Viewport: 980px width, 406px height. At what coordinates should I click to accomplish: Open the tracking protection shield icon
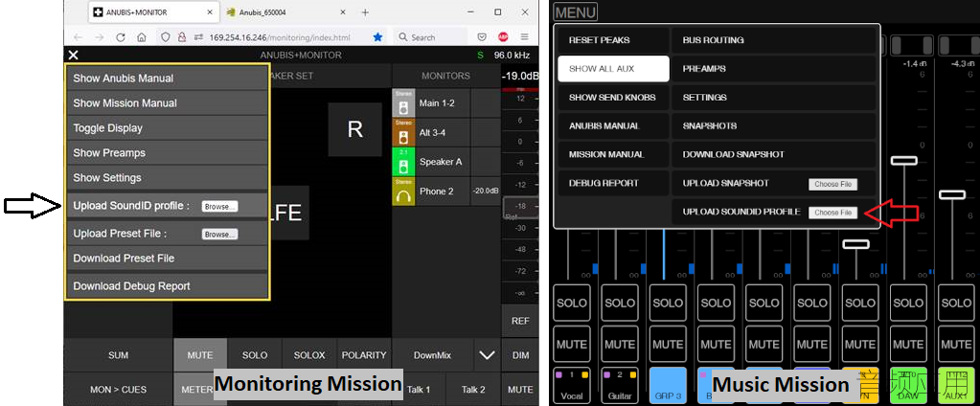[x=166, y=37]
